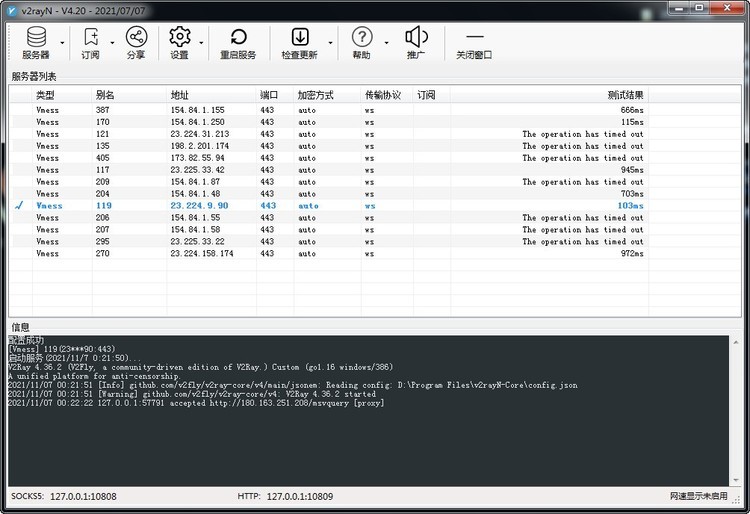Click timed out result for alias 121
This screenshot has height=514, width=750.
click(x=583, y=134)
